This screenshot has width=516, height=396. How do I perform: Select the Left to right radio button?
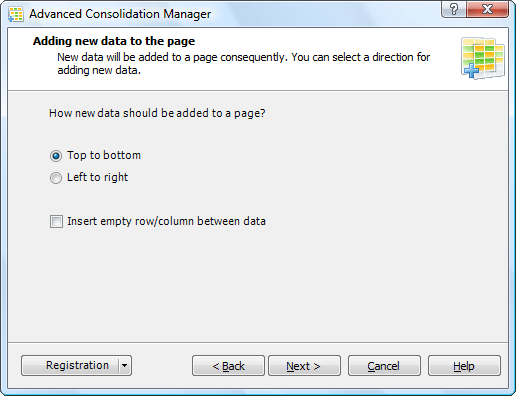(x=56, y=178)
